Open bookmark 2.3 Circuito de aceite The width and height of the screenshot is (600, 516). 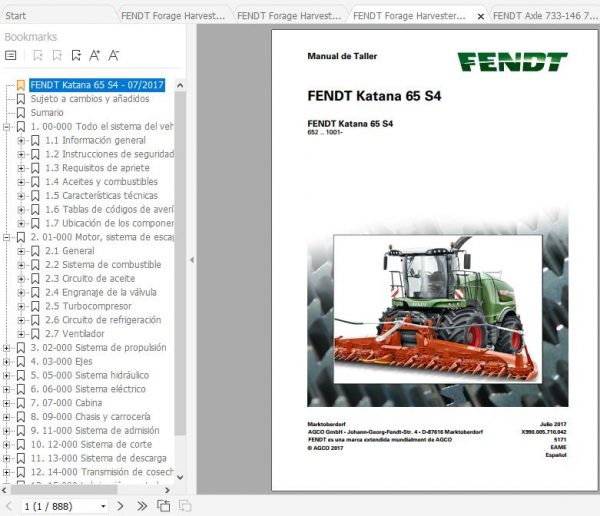click(x=90, y=278)
